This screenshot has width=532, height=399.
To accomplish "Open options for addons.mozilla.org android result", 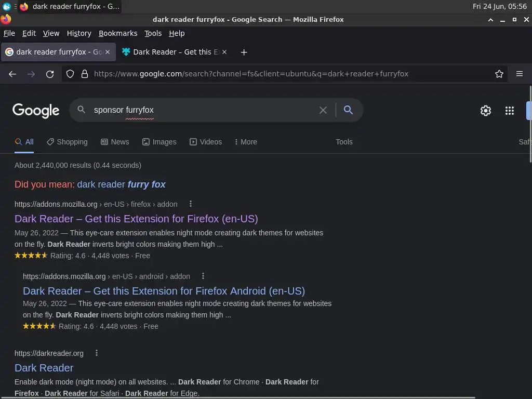I will coord(203,276).
